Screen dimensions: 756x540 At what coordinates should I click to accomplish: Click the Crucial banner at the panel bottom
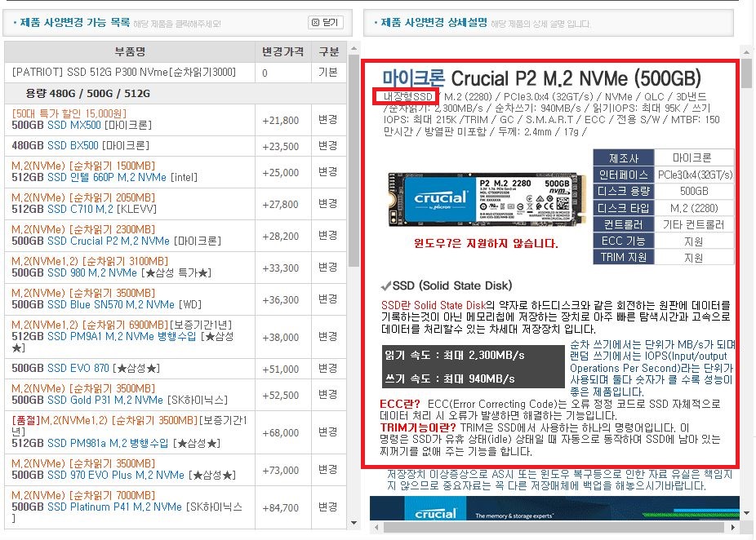coord(554,509)
